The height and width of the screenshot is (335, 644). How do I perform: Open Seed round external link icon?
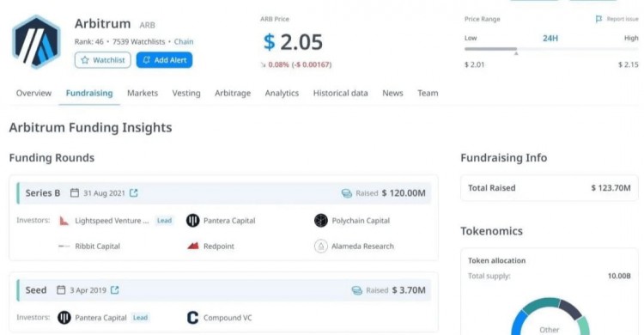[114, 290]
